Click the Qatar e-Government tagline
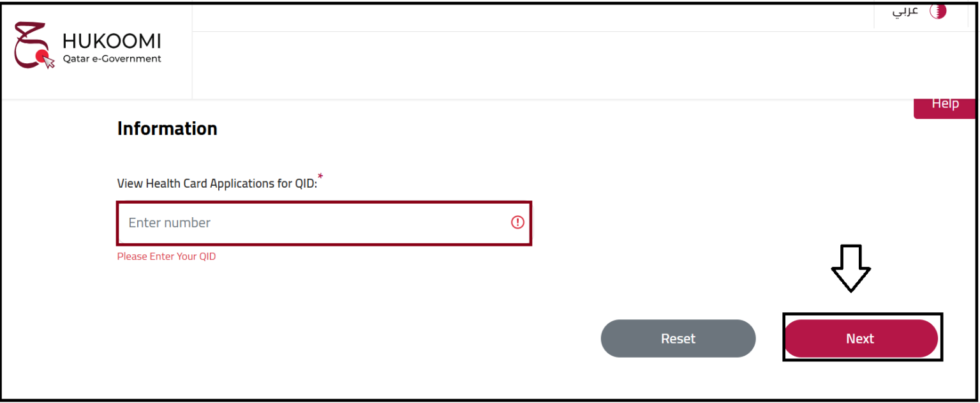This screenshot has width=980, height=403. click(x=112, y=59)
